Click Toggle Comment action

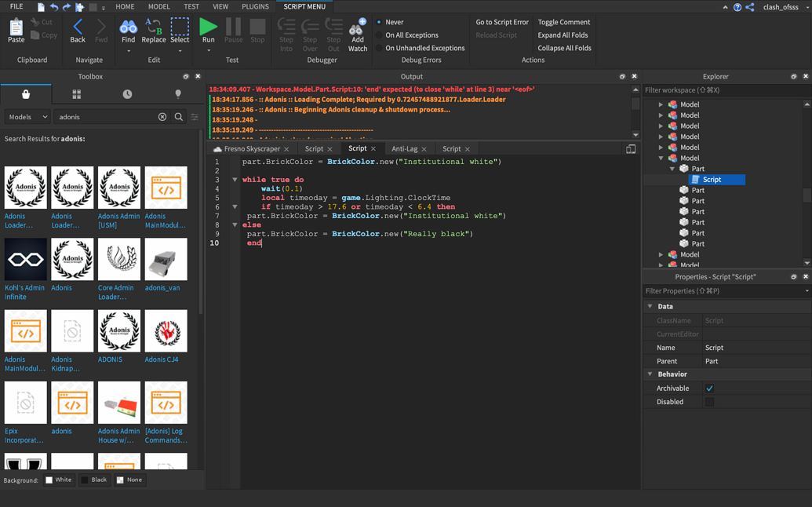[x=564, y=22]
